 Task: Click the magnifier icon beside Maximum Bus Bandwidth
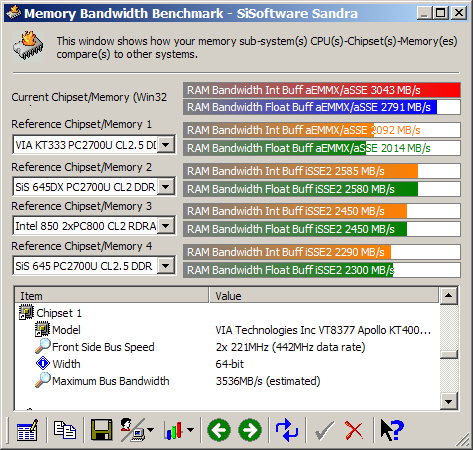tap(42, 380)
